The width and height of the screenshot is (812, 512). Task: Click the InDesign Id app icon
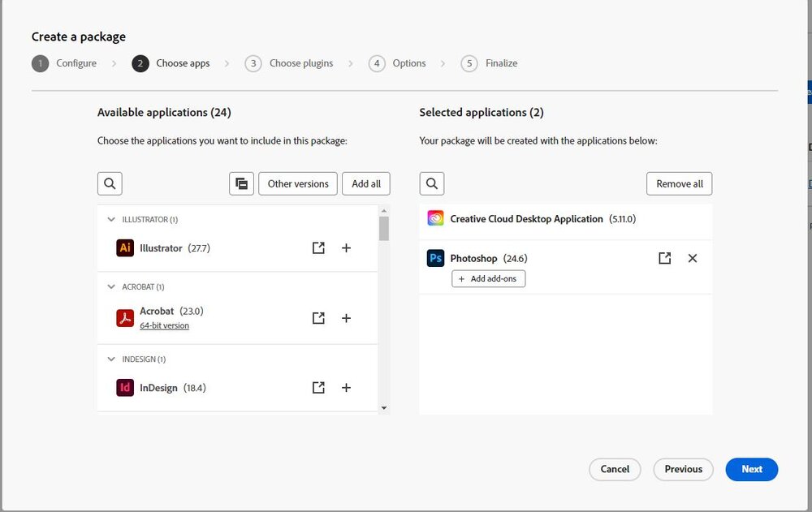coord(125,388)
